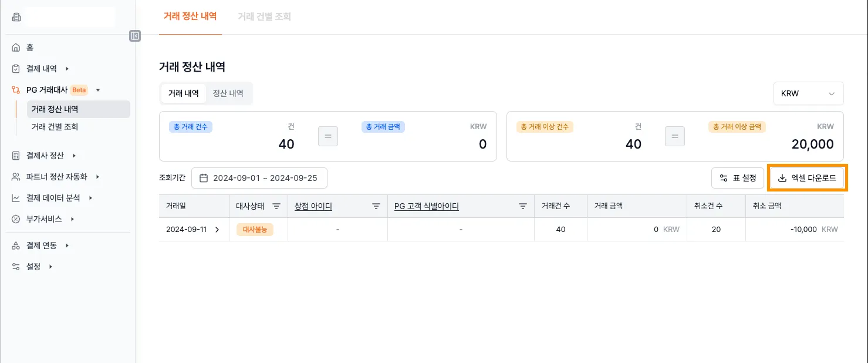
Task: Switch to 정산 내역 segment toggle
Action: pyautogui.click(x=228, y=93)
